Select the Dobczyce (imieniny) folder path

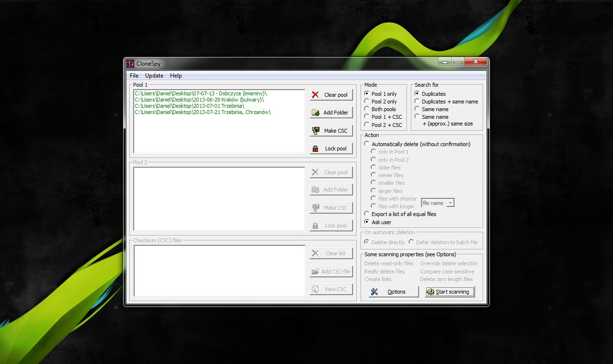pyautogui.click(x=201, y=93)
